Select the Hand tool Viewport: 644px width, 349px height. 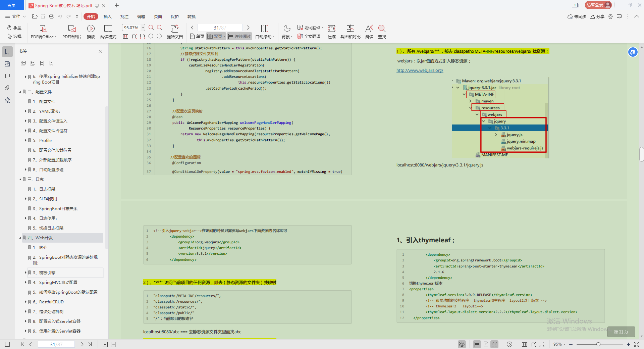(x=14, y=28)
